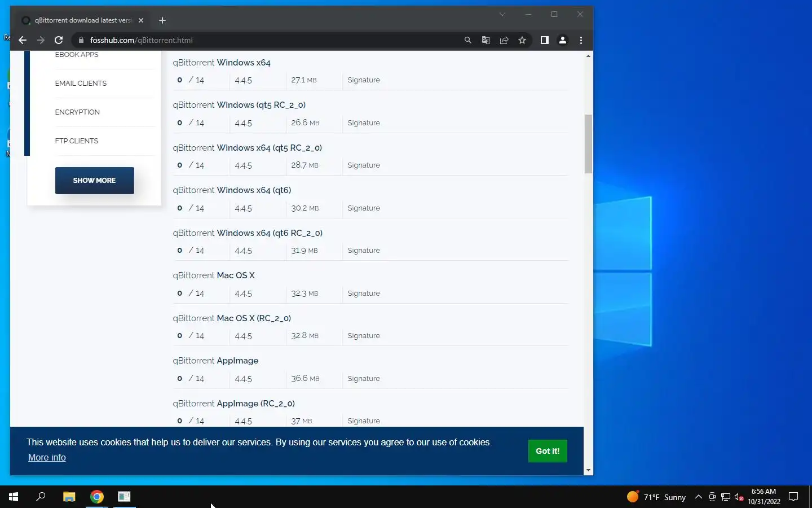This screenshot has height=508, width=812.
Task: Download qBittorrent Mac OS X
Action: 214,275
